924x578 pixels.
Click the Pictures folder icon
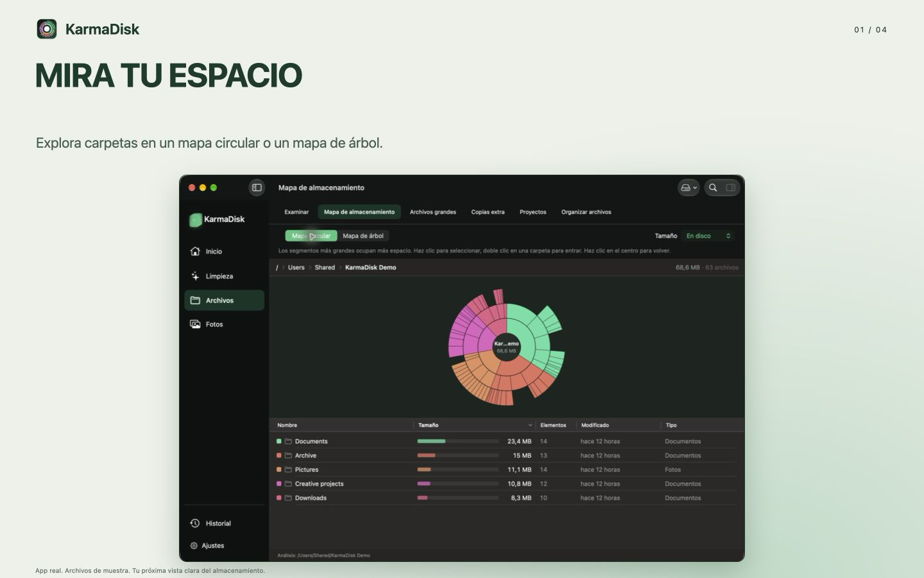pos(289,470)
